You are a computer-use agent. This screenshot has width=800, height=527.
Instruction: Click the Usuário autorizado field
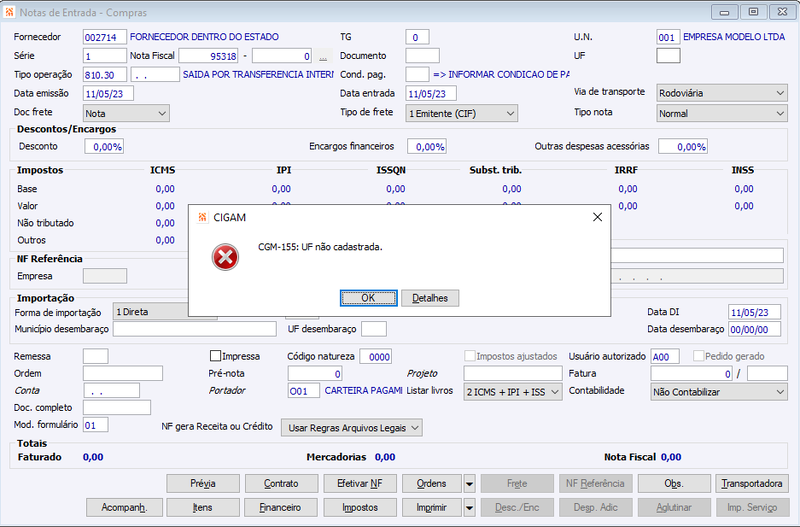(x=665, y=357)
